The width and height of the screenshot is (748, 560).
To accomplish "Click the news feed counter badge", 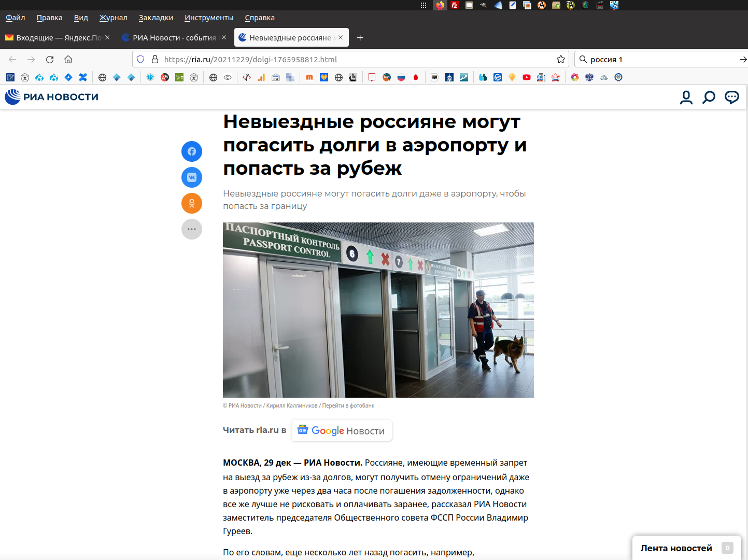I will (727, 548).
